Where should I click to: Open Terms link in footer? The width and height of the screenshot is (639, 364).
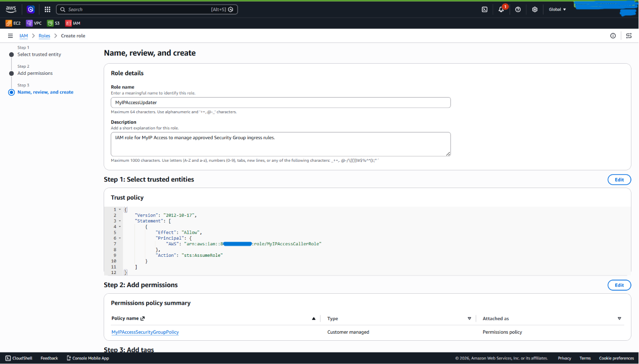pos(585,358)
